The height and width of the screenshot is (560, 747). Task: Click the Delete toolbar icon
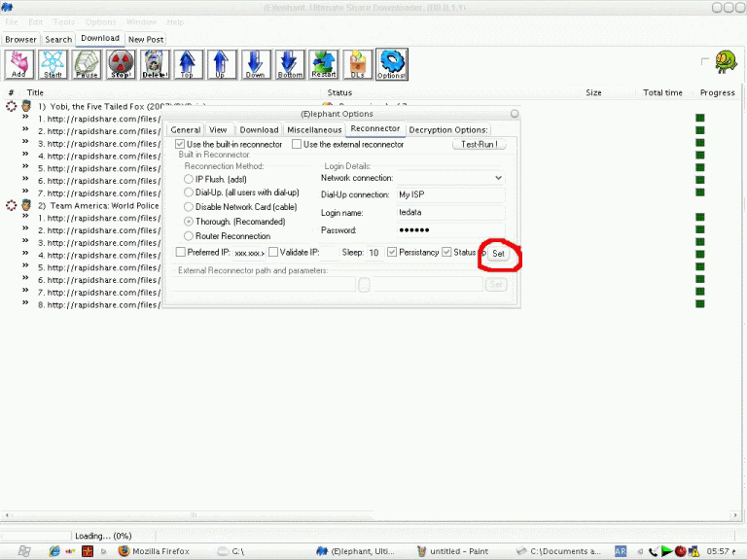click(x=155, y=64)
